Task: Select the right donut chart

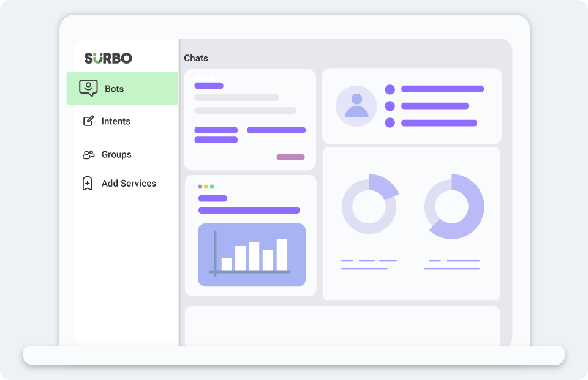Action: [453, 206]
